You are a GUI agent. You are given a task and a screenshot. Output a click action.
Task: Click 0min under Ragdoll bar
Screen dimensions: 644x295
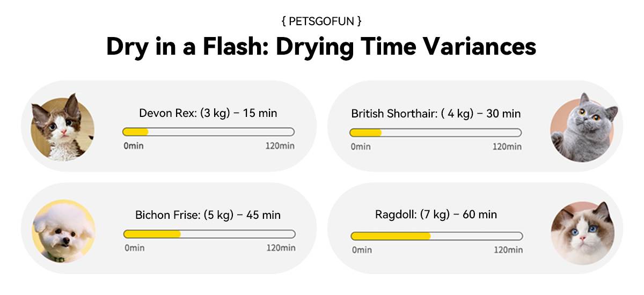[x=362, y=250]
